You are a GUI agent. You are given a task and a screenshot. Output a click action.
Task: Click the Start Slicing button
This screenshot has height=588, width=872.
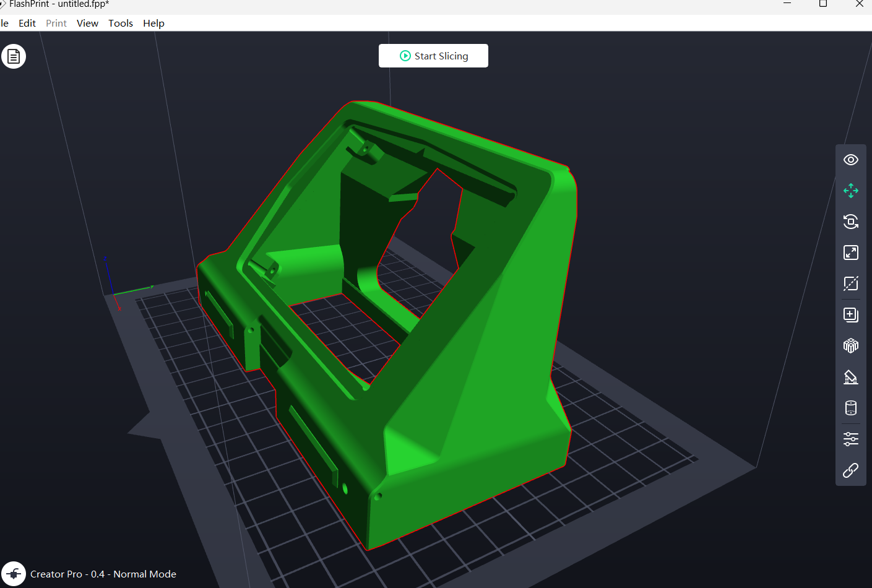433,56
